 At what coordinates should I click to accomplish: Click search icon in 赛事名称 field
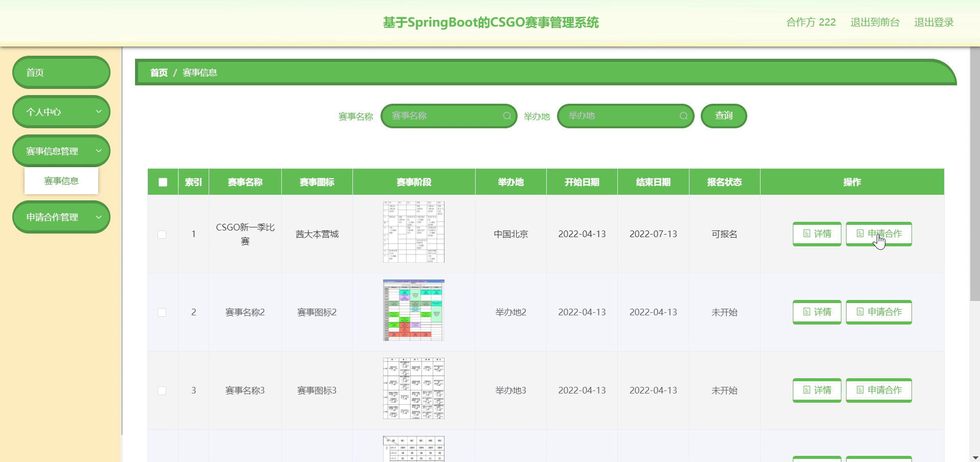click(x=507, y=116)
